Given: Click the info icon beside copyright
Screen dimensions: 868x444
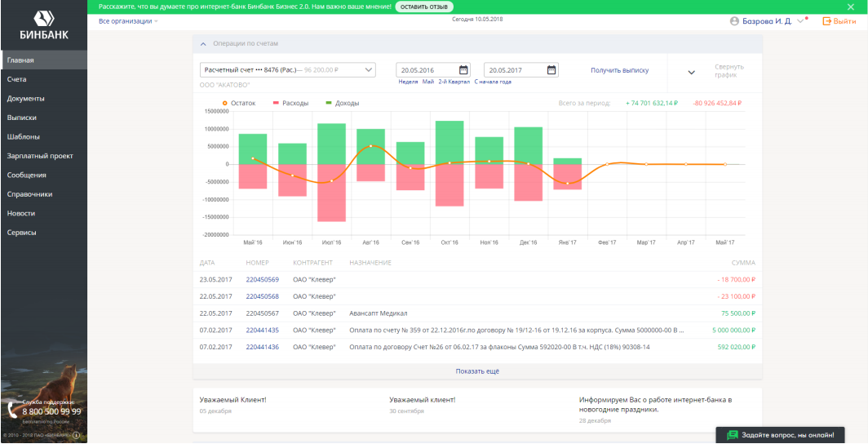Looking at the screenshot, I should [x=77, y=435].
